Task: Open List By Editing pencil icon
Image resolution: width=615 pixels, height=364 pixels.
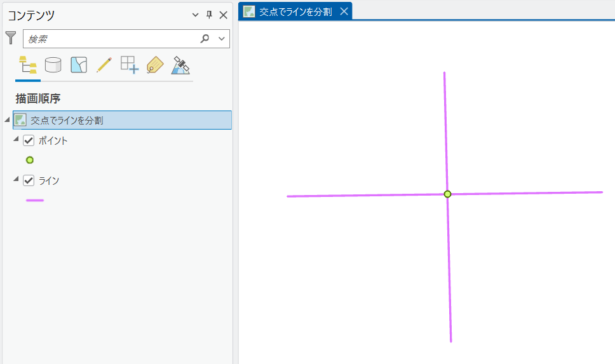Action: tap(104, 65)
